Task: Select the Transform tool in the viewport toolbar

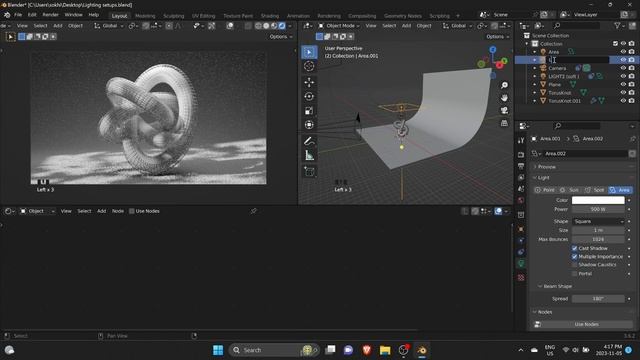Action: pos(309,125)
